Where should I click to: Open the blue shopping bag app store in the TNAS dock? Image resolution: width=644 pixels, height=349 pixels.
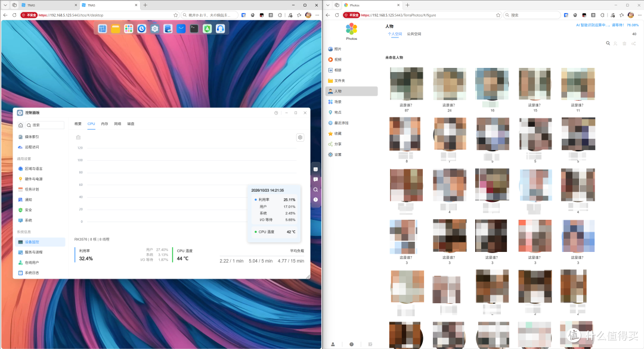coord(181,29)
